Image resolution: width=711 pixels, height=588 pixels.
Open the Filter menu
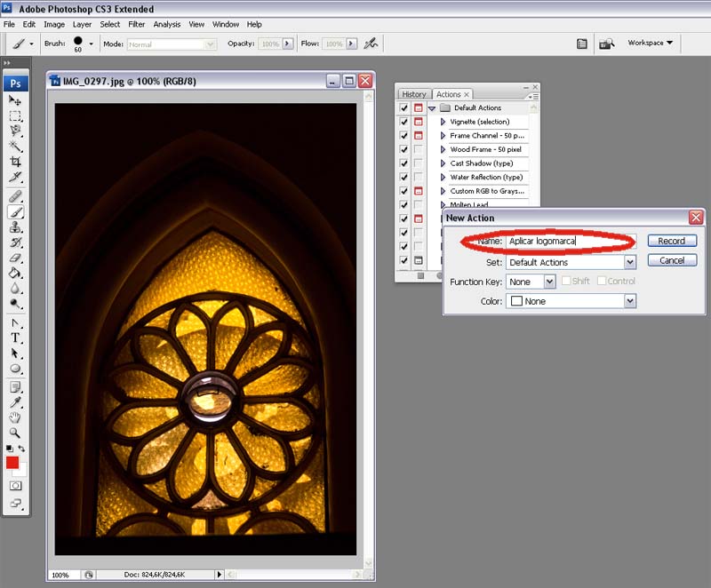[136, 24]
